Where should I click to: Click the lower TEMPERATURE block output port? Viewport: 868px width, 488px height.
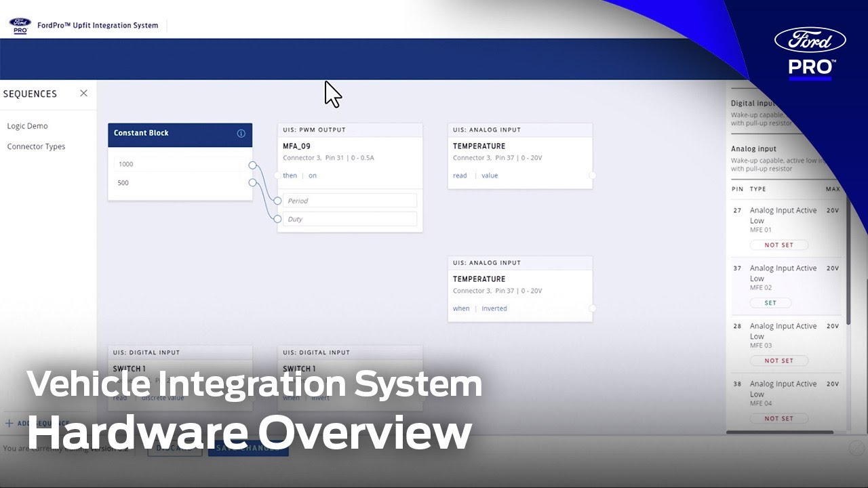coord(592,308)
